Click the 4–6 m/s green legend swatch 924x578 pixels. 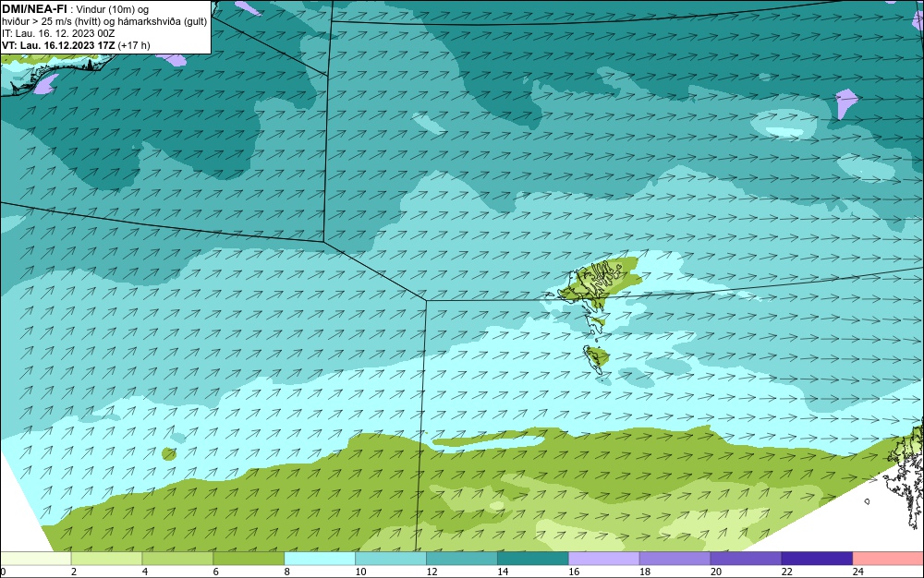(x=177, y=558)
